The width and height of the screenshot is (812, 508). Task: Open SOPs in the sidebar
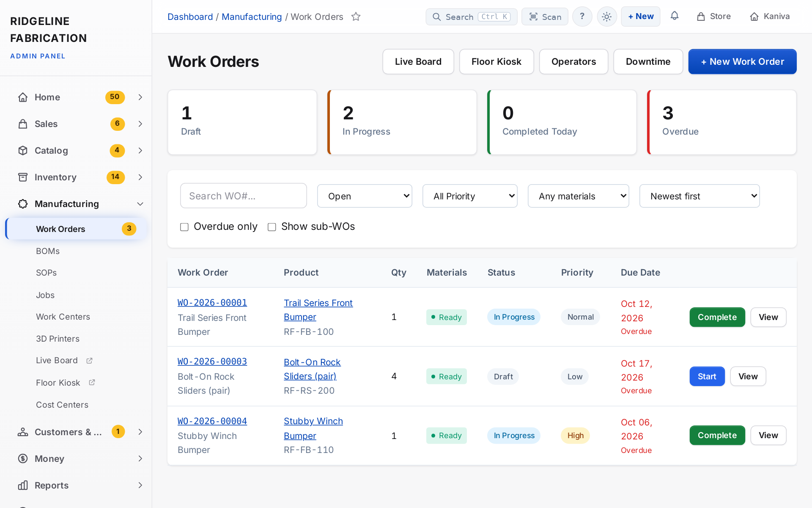tap(46, 273)
